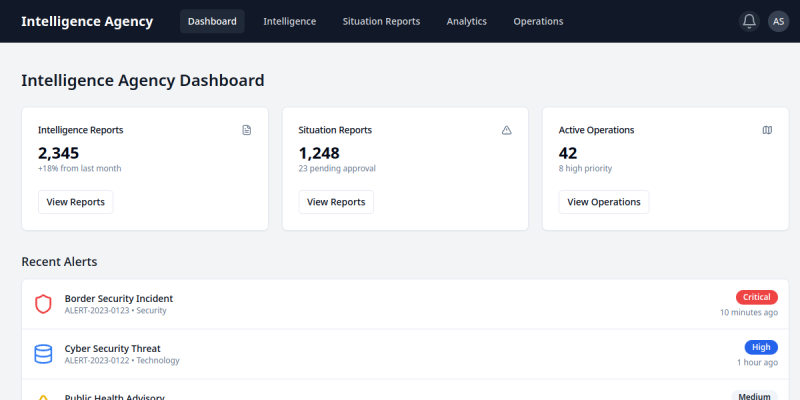Open the notifications bell icon

749,21
